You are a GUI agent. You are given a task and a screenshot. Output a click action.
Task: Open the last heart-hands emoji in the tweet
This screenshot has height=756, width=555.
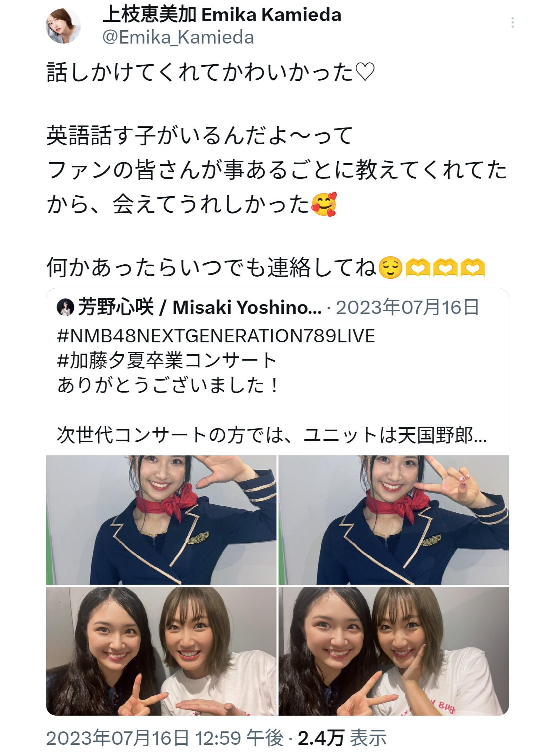point(473,267)
